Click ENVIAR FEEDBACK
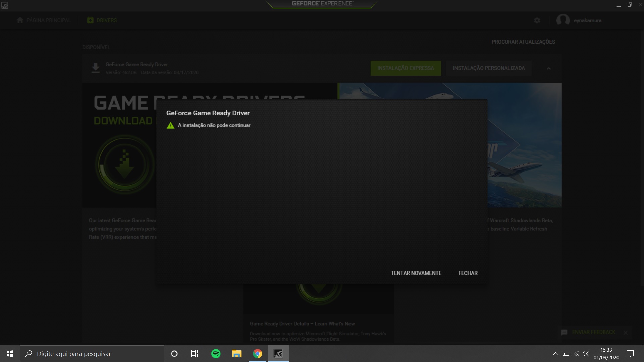This screenshot has width=644, height=362. 594,332
